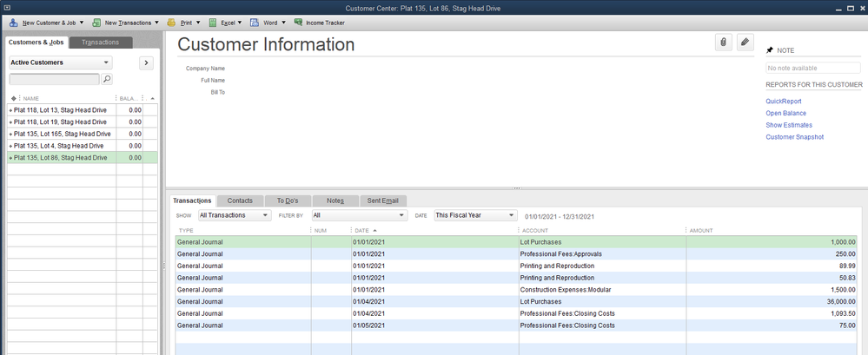
Task: Select the Professional Fees:Approvals row
Action: pos(516,253)
